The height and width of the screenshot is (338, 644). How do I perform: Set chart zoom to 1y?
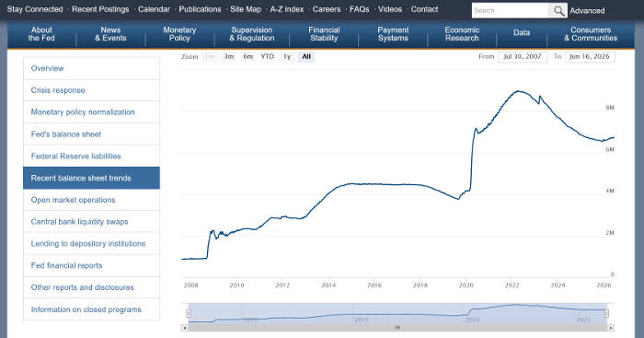(x=287, y=57)
